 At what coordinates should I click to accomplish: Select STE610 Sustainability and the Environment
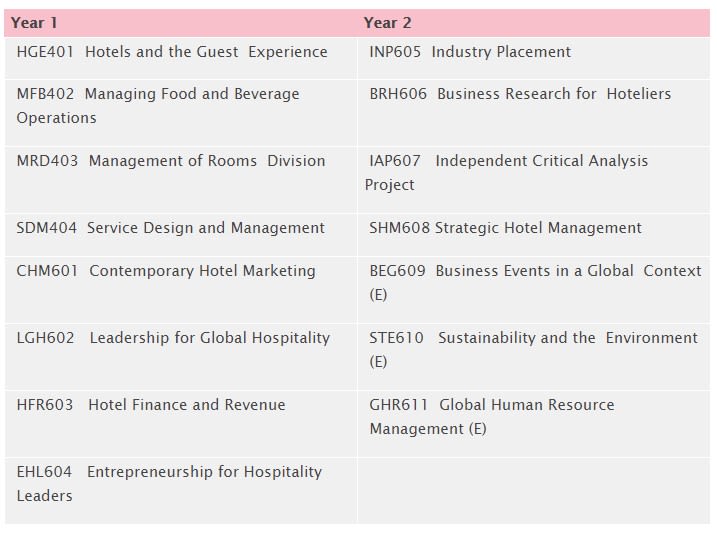[x=534, y=349]
